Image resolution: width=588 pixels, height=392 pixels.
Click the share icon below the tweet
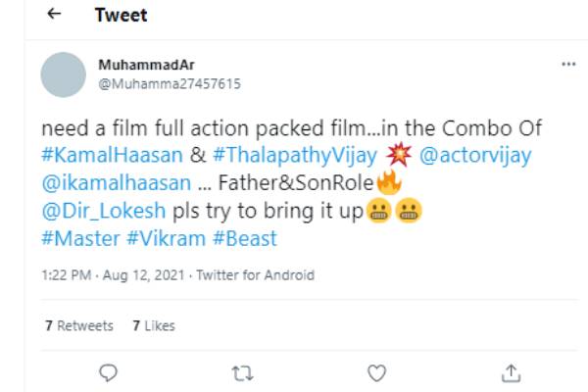[510, 372]
